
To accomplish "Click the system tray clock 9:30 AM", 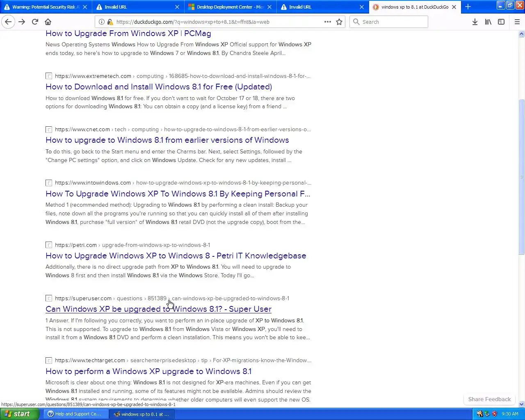I will pyautogui.click(x=510, y=414).
